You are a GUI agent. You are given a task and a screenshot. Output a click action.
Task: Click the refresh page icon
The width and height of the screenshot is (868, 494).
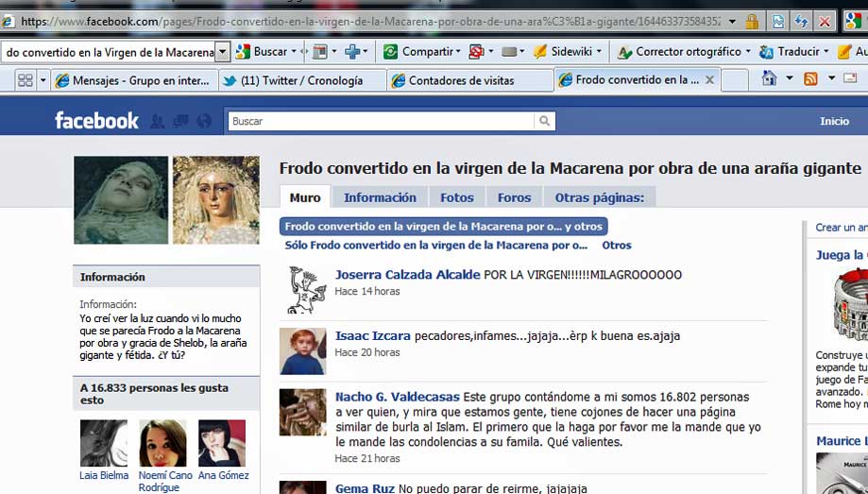click(x=801, y=21)
